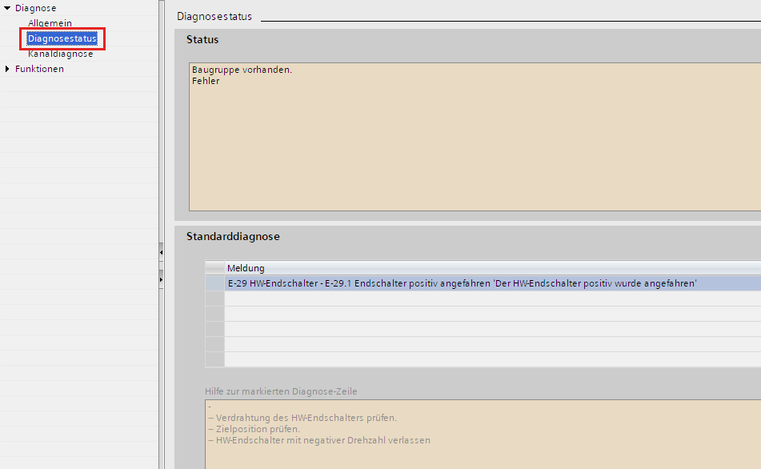
Task: Click the Standarddiagnose section header
Action: click(233, 237)
